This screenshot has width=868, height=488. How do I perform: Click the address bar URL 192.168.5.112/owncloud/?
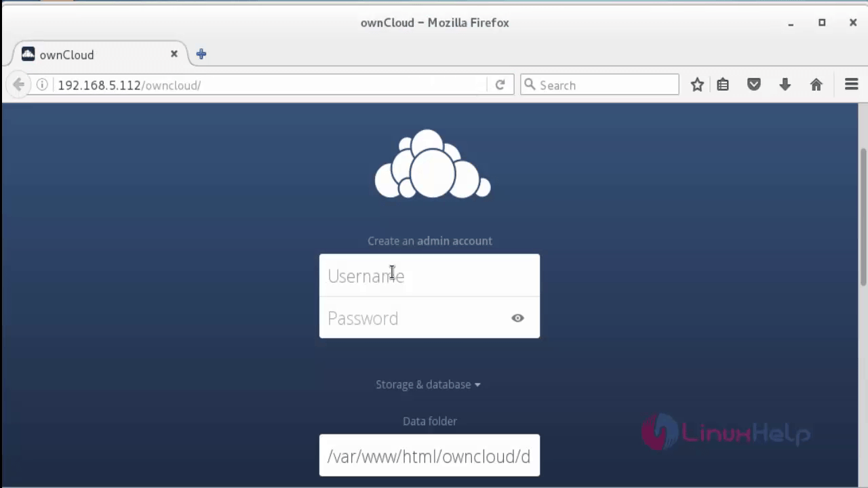click(x=129, y=85)
